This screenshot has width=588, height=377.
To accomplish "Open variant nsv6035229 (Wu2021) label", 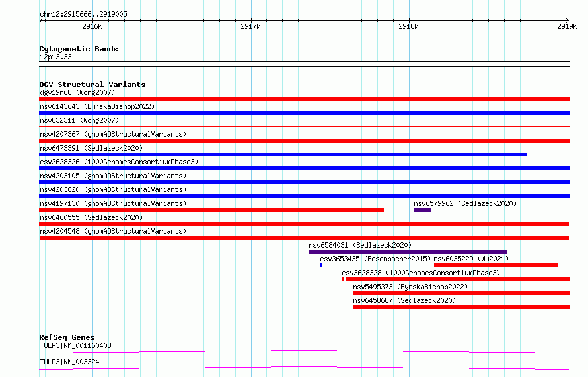I will coord(471,259).
